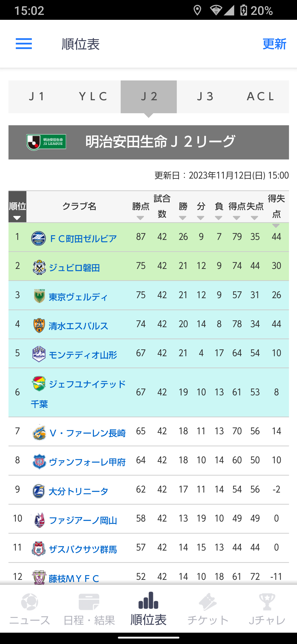
Task: Switch to the ACL tab
Action: [260, 97]
